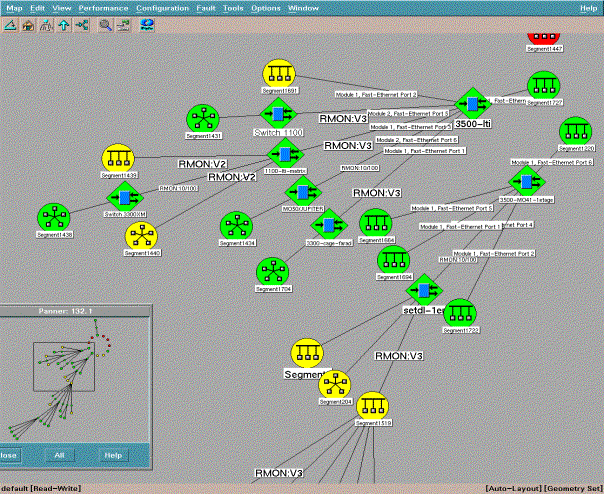Click the 'Module 2, Fast-Ethernet Port 6' label
The width and height of the screenshot is (604, 494).
(417, 140)
